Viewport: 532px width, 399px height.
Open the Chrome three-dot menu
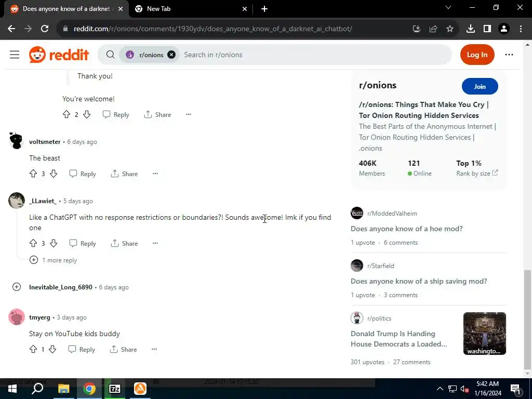pos(521,29)
